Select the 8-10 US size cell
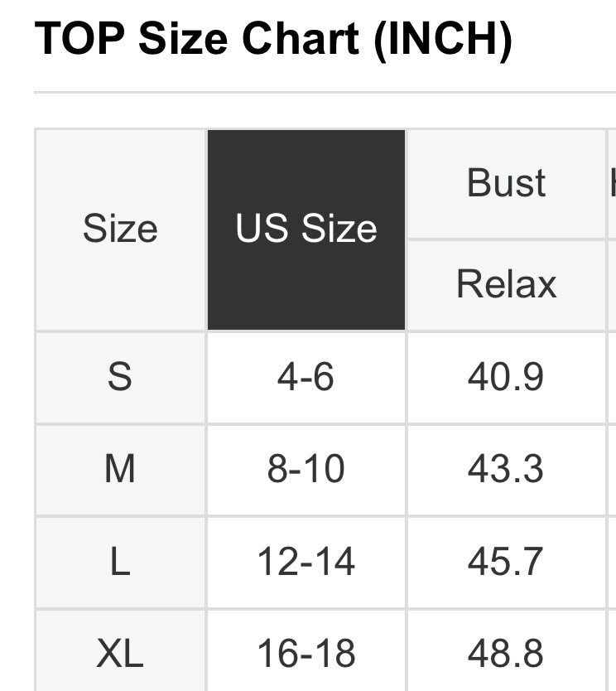 tap(306, 470)
